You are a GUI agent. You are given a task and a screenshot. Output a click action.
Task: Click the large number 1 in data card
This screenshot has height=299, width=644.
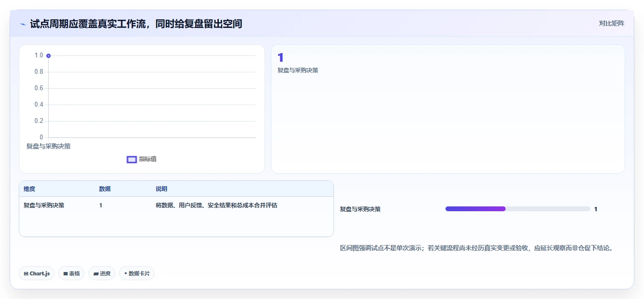click(x=281, y=58)
